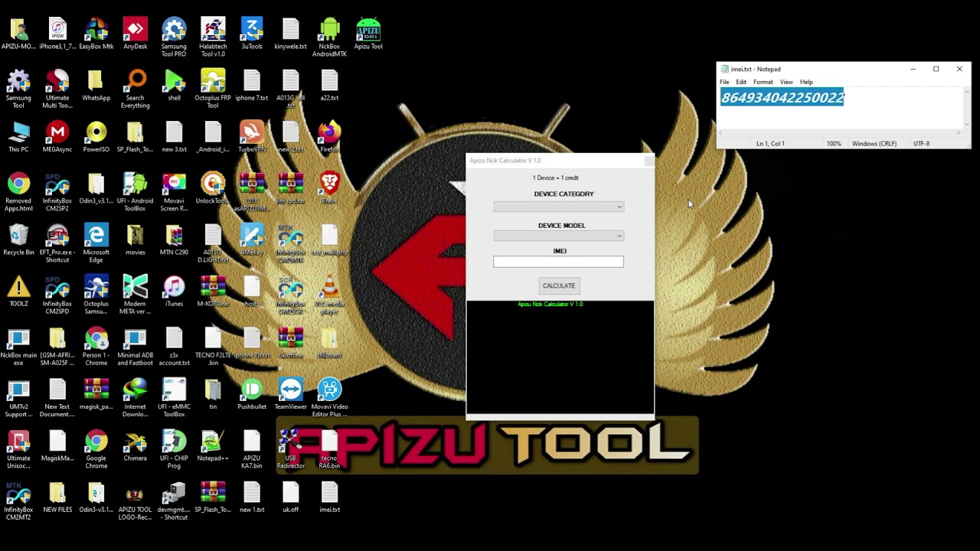The width and height of the screenshot is (980, 551).
Task: Click the highlighted IMEI number in Notepad
Action: pyautogui.click(x=782, y=97)
